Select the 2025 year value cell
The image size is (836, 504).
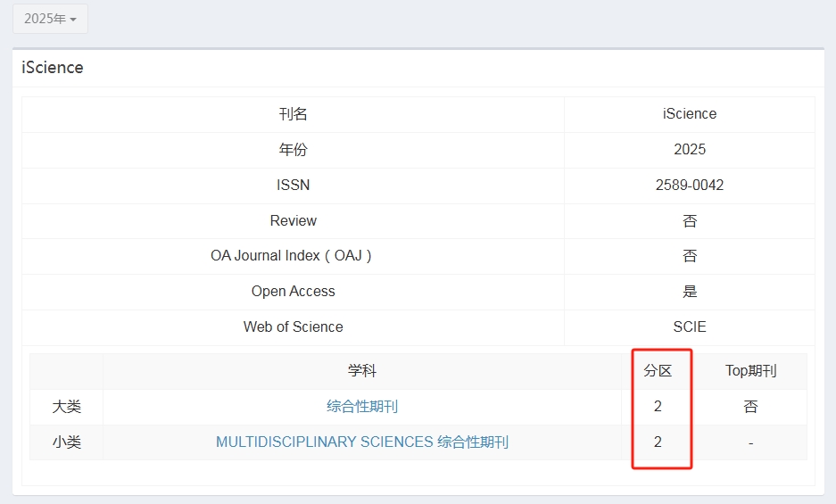[x=690, y=150]
